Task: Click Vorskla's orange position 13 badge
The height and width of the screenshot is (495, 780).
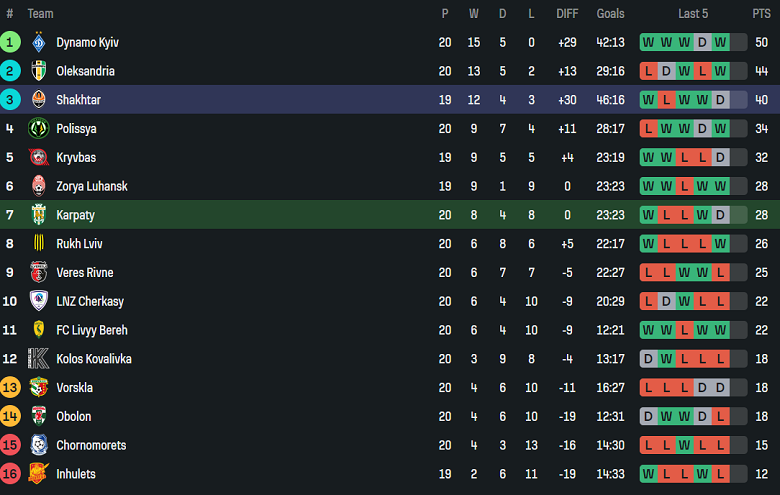Action: click(x=10, y=388)
